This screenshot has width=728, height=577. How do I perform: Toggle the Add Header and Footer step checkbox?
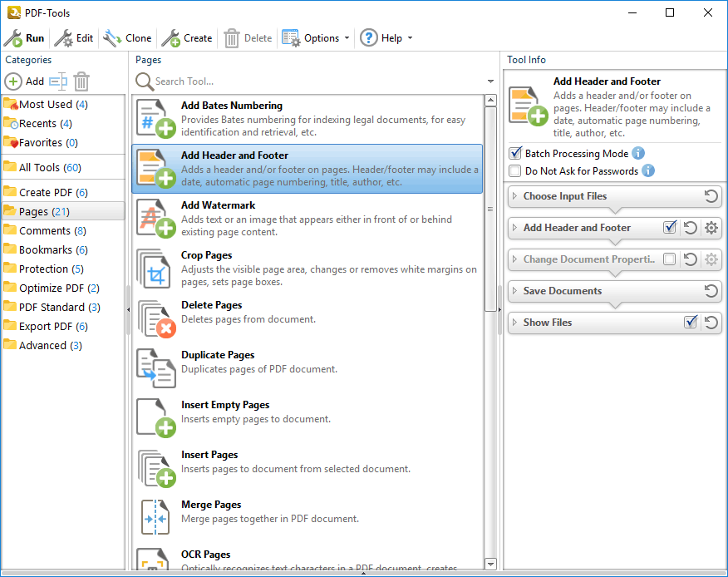point(670,227)
